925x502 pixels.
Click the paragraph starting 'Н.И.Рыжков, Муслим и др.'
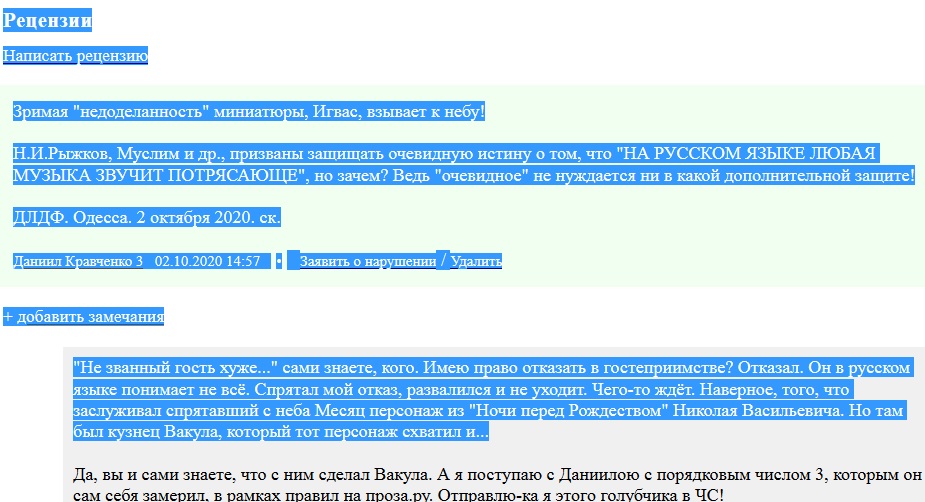pos(464,165)
